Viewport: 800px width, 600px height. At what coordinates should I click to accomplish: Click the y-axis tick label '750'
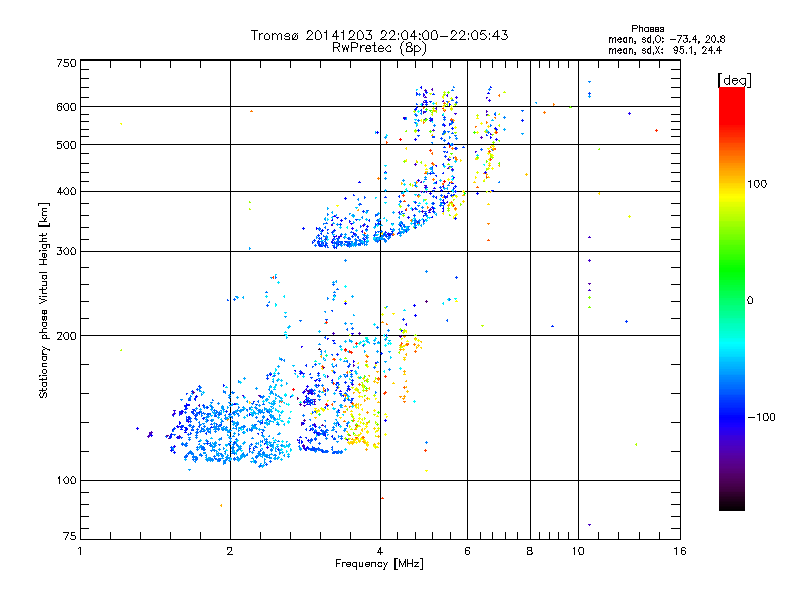coord(66,63)
